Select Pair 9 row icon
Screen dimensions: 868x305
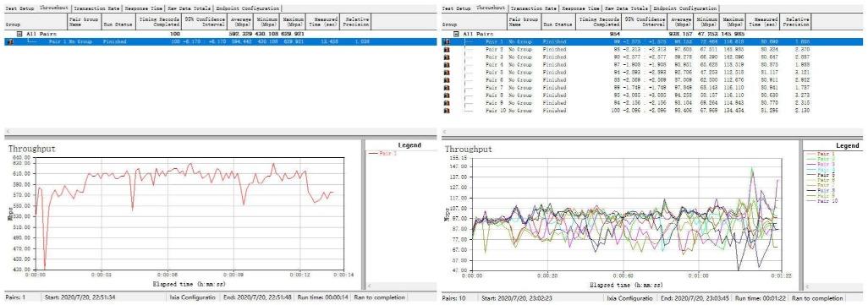coord(447,103)
